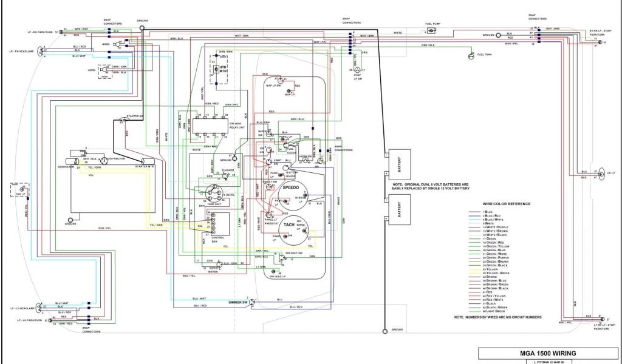Click the dual 6 volt batteries note

(x=430, y=186)
